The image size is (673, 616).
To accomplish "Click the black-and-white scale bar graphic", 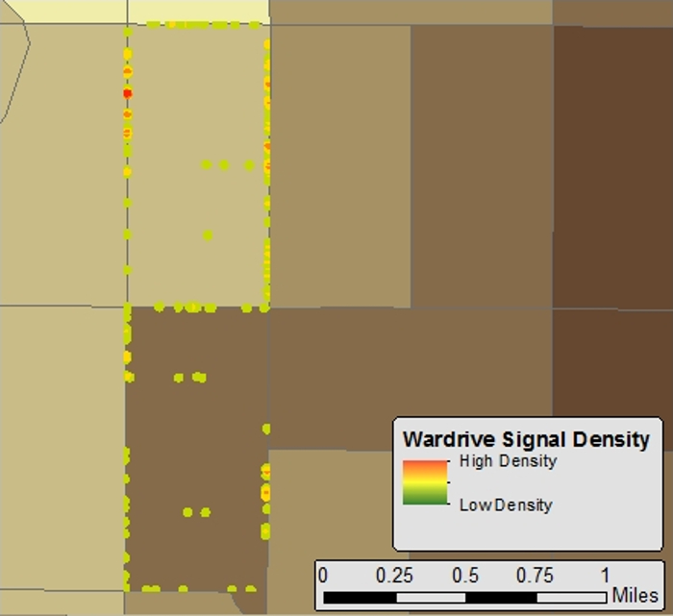I will pos(464,597).
